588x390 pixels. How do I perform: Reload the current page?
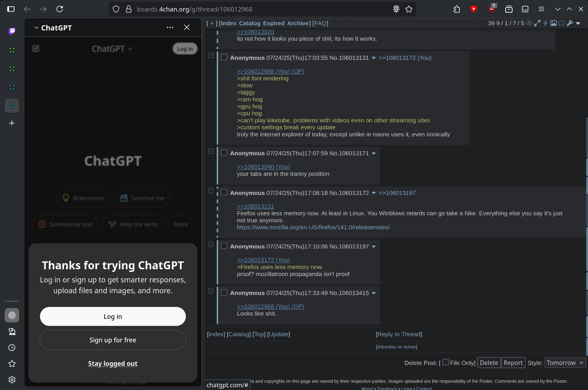60,9
